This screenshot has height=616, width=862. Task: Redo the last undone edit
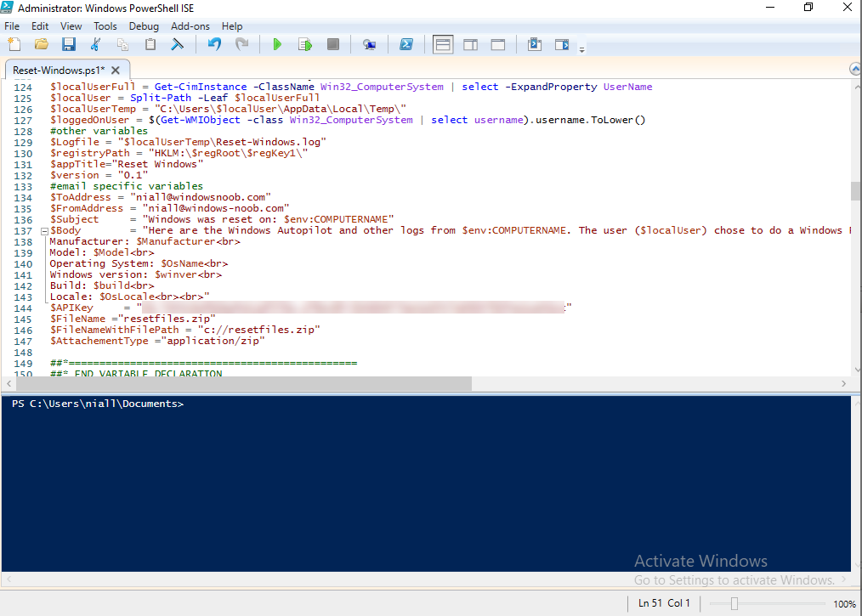coord(242,44)
